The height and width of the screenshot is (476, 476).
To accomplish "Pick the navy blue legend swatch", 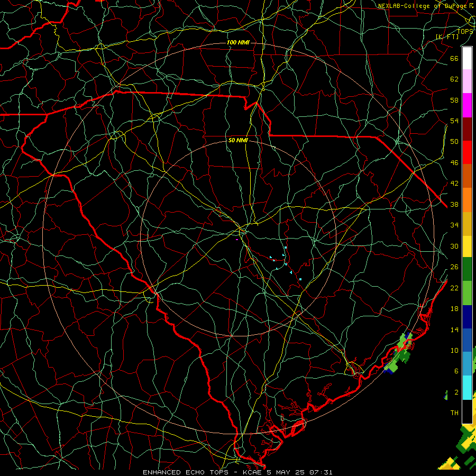I will [x=467, y=317].
